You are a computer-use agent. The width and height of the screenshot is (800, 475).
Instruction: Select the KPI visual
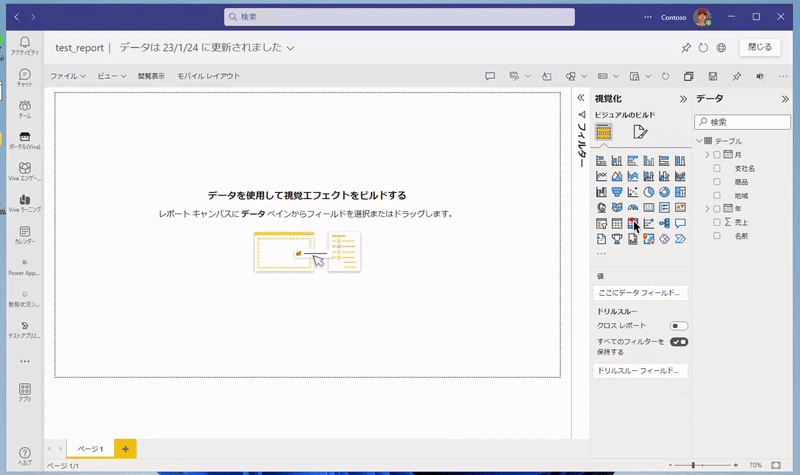(x=680, y=208)
